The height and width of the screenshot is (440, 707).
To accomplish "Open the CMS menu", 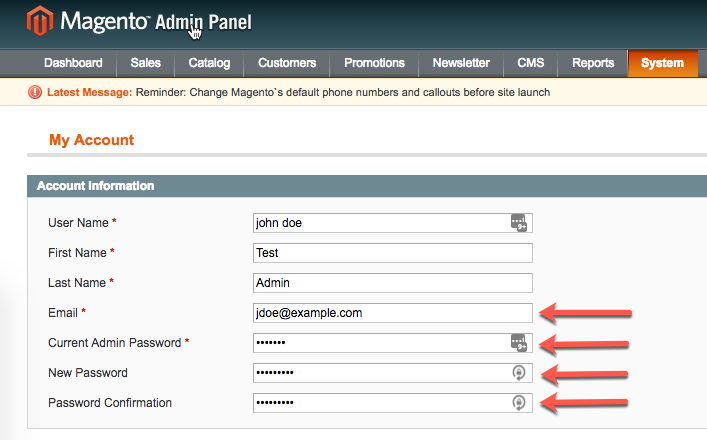I will pos(531,63).
